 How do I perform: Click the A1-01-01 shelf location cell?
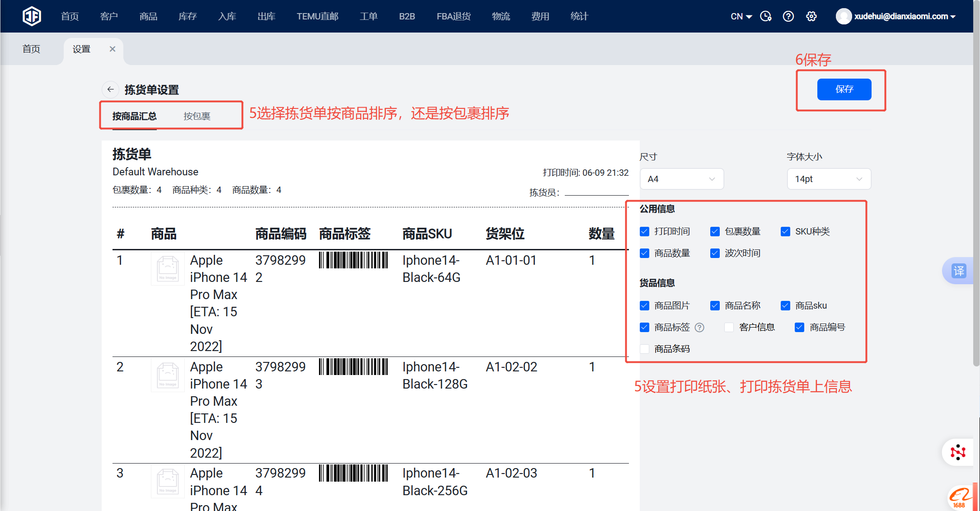point(511,260)
